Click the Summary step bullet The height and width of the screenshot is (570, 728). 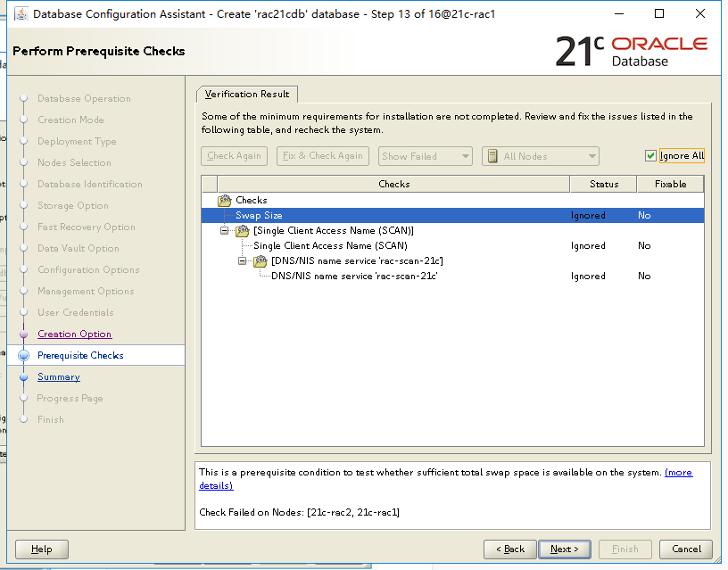coord(24,377)
